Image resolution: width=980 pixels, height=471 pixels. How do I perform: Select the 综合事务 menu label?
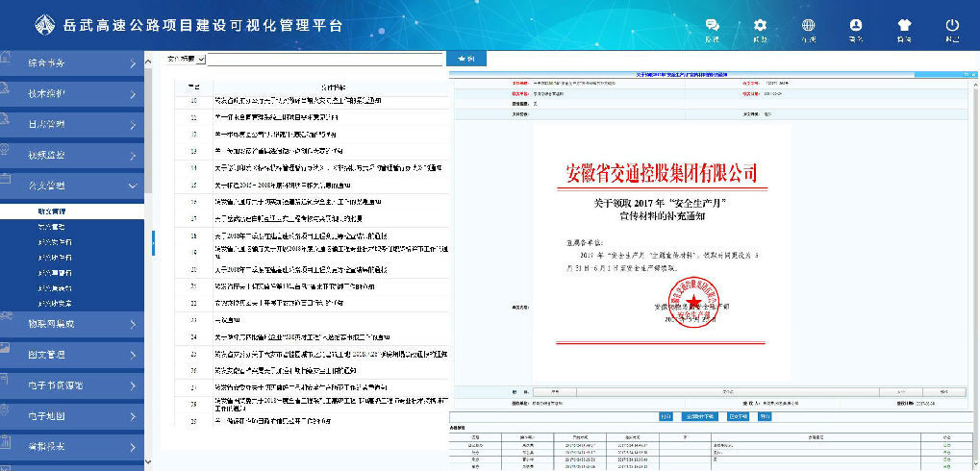point(46,63)
